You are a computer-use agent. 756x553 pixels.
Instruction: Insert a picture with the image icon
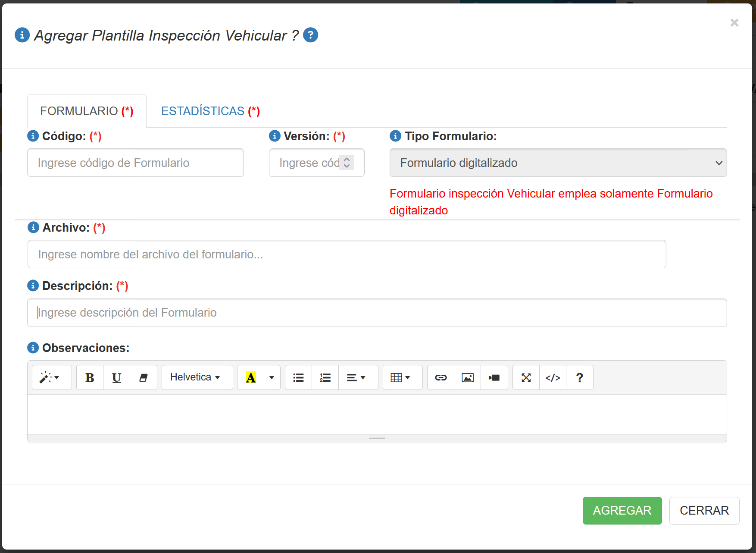pos(467,378)
